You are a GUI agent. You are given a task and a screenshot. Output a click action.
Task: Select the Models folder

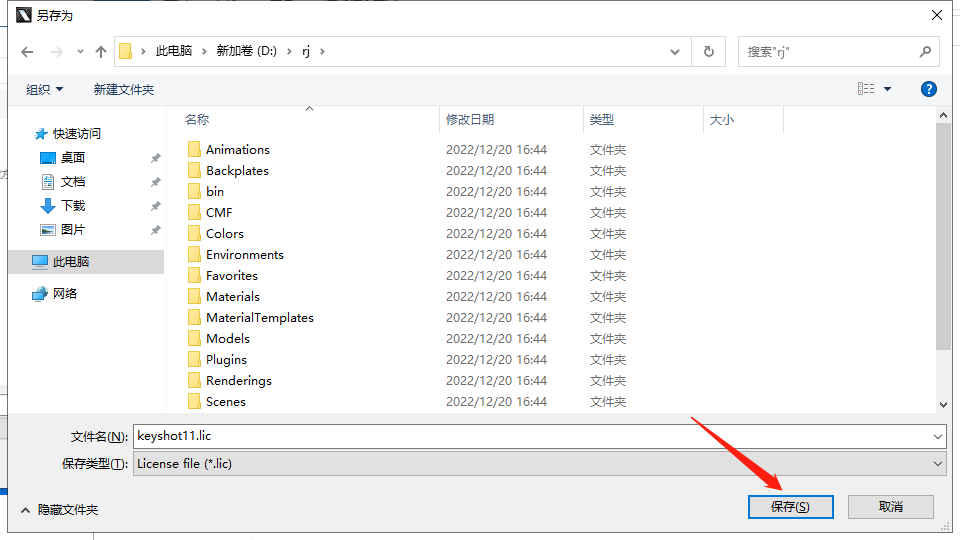[x=228, y=339]
